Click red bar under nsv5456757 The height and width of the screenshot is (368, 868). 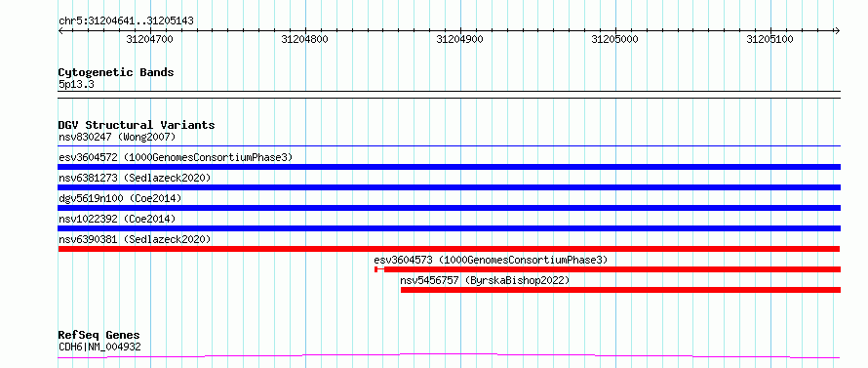coord(620,290)
